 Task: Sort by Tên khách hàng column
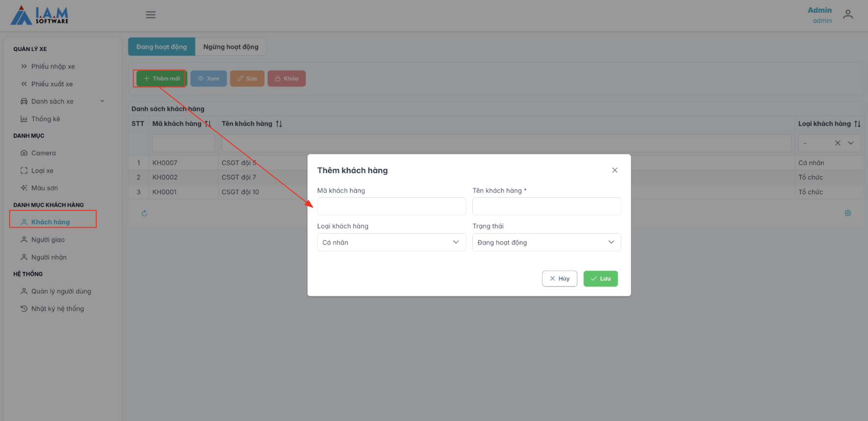click(x=279, y=124)
